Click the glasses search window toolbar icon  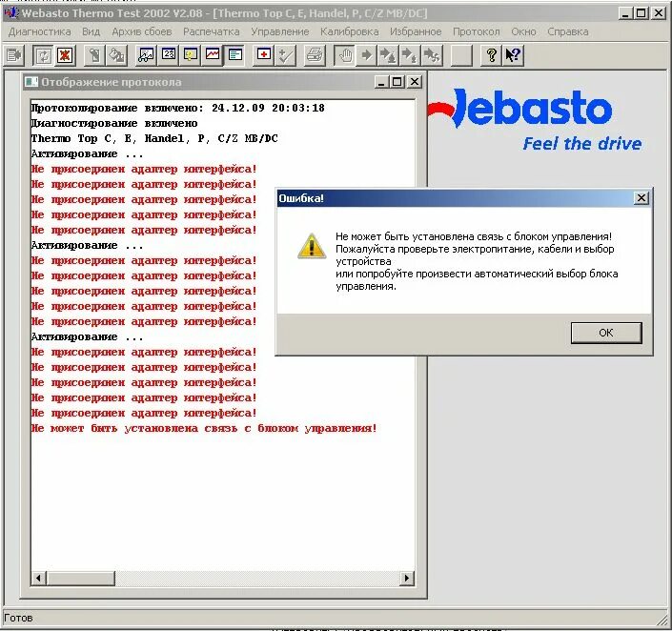click(146, 55)
